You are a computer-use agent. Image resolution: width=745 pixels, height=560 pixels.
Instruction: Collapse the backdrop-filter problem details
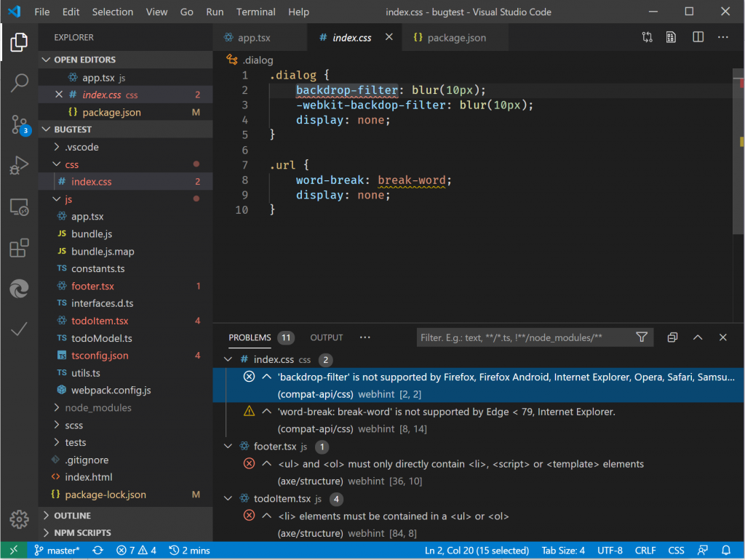266,377
